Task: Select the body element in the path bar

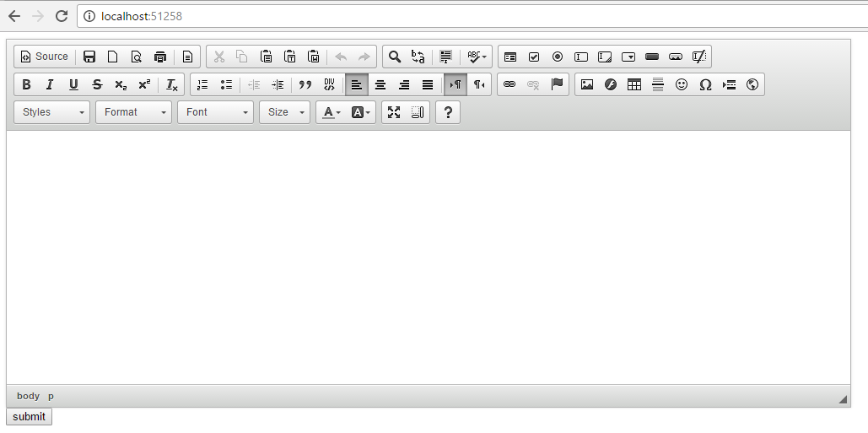Action: coord(28,396)
